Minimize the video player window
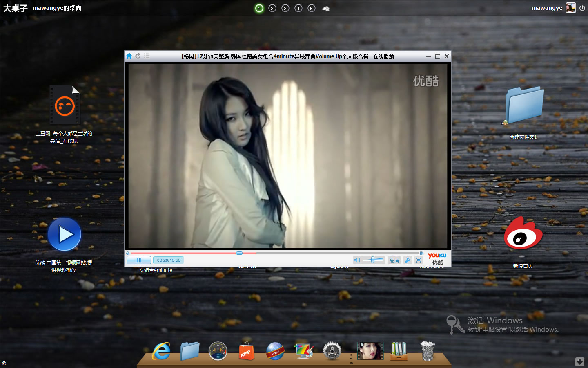Viewport: 588px width, 368px height. [x=429, y=56]
